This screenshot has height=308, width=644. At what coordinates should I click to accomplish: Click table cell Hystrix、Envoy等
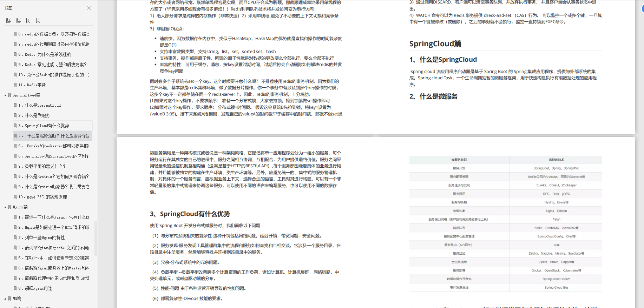pos(556,202)
